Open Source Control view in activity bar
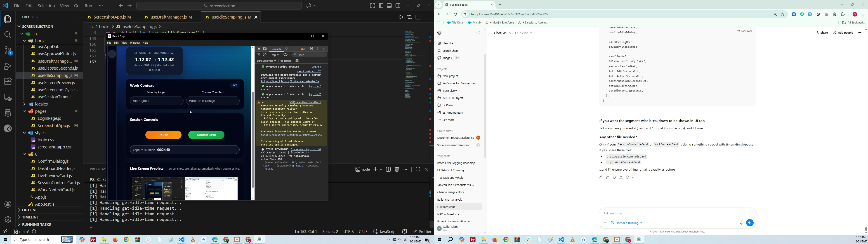This screenshot has width=868, height=244. 8,51
